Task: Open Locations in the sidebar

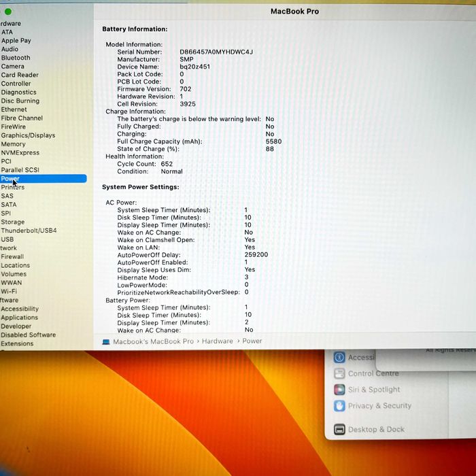Action: pyautogui.click(x=15, y=266)
